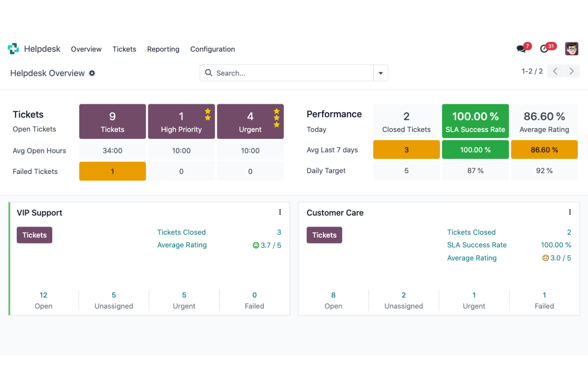Open the Overview menu

point(86,49)
